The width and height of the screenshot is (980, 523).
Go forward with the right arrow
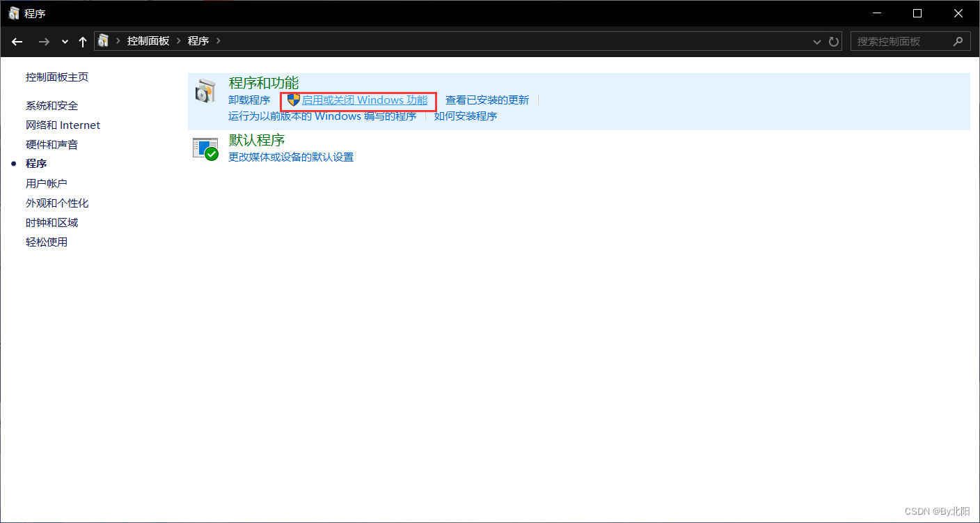coord(44,42)
